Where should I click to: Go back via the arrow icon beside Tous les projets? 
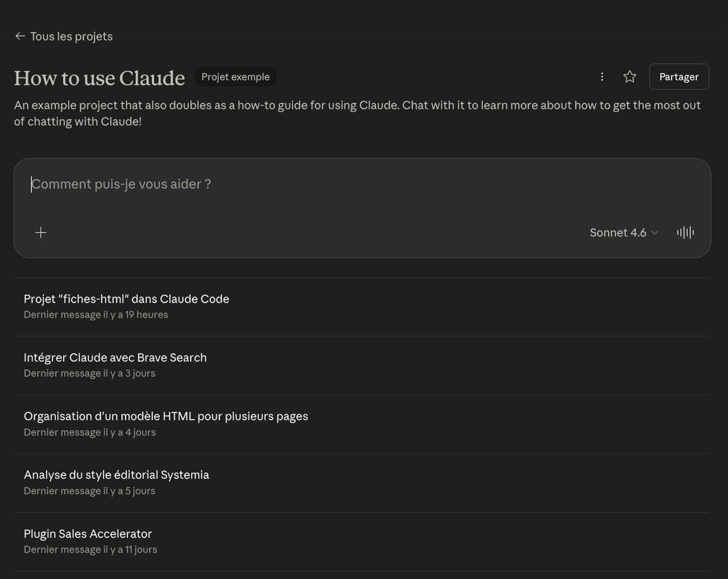(x=20, y=36)
